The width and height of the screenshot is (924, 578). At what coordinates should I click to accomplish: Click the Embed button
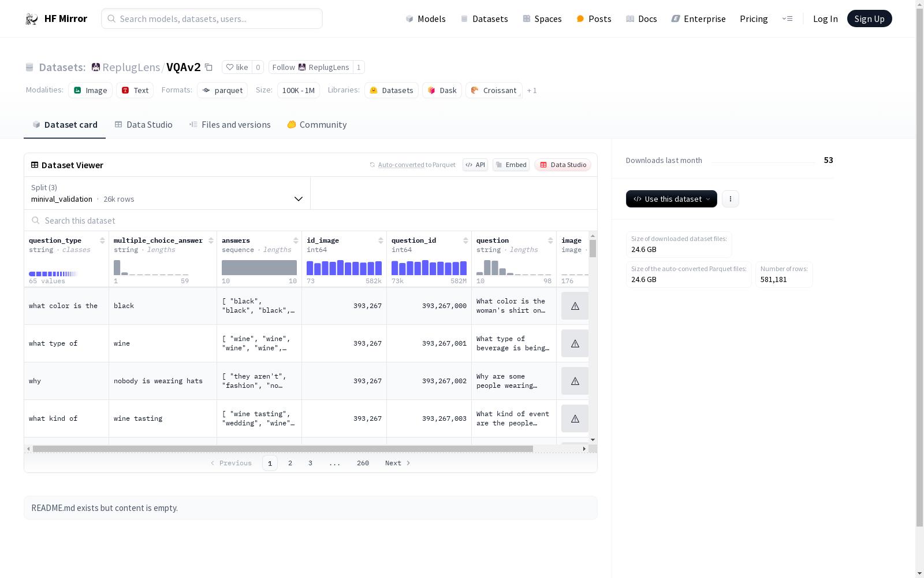coord(511,165)
